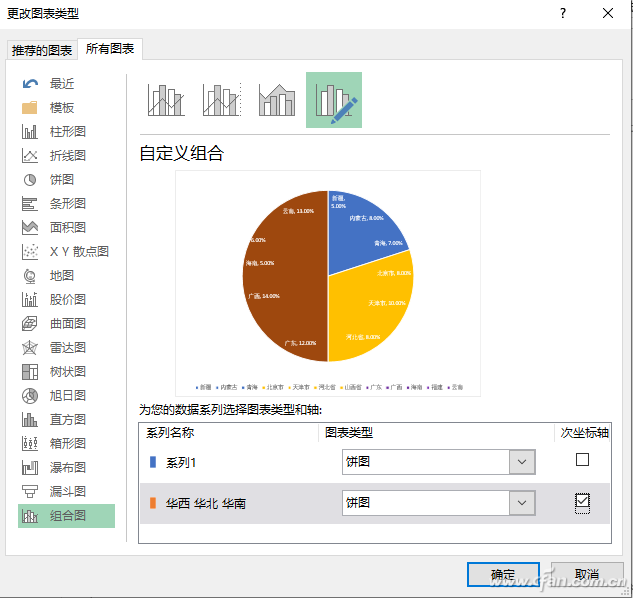Select clustered column-line on secondary axis icon
Screen dimensions: 633x598
(222, 100)
